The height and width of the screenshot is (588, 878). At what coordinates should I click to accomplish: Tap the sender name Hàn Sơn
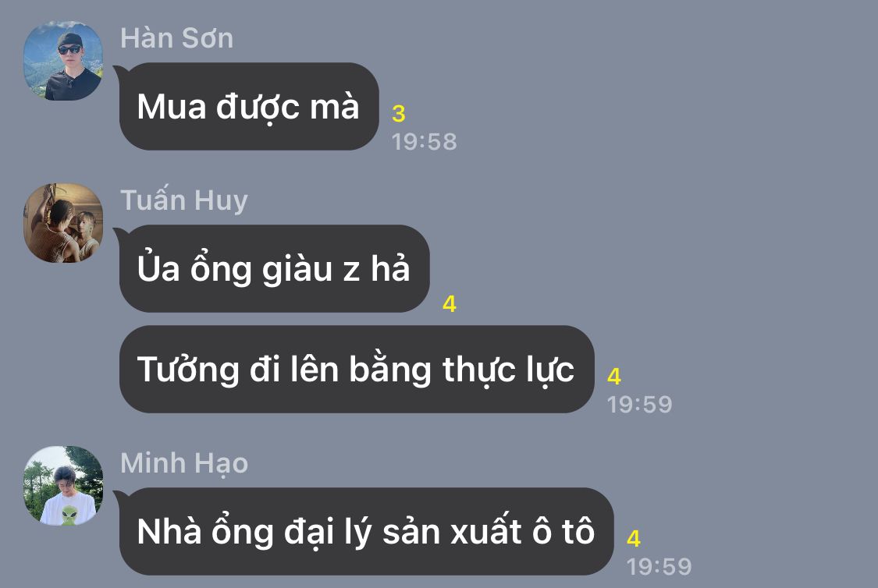177,39
